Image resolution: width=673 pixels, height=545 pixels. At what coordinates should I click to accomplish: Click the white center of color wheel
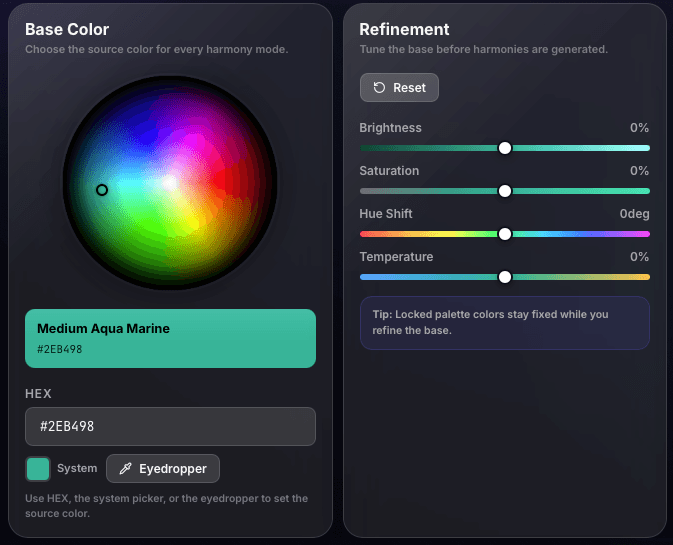170,183
